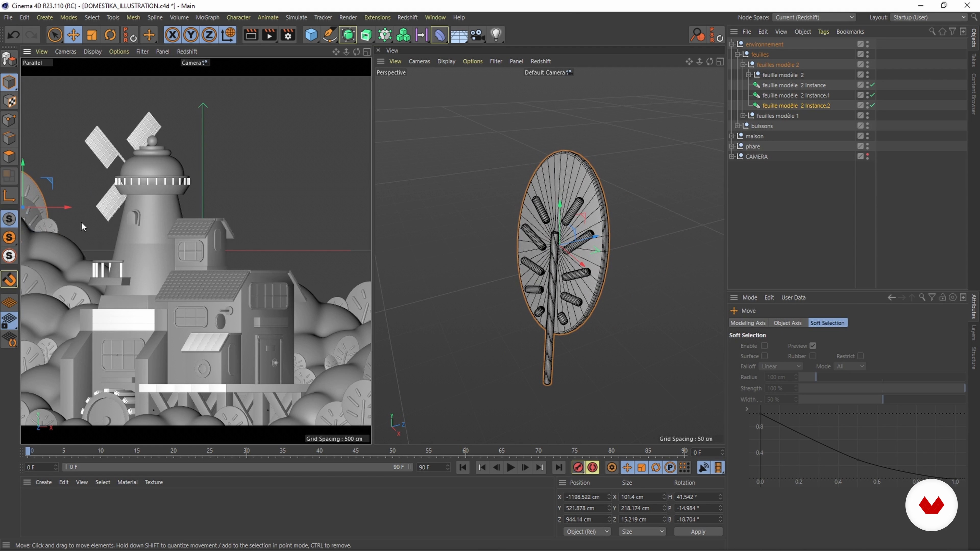Screen dimensions: 980x551
Task: Open Tags menu in Object Manager
Action: (x=823, y=32)
